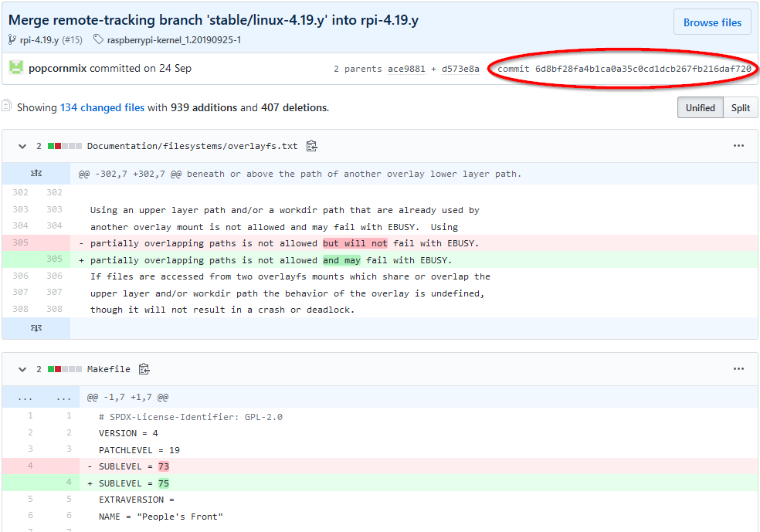
Task: Click line 'If files are accessed from two overlayfs'
Action: point(290,276)
